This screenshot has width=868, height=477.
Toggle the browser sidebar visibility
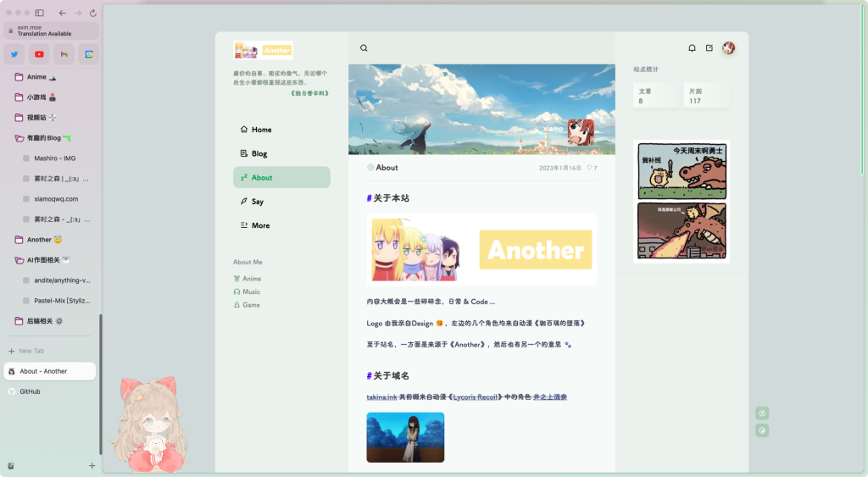point(39,13)
